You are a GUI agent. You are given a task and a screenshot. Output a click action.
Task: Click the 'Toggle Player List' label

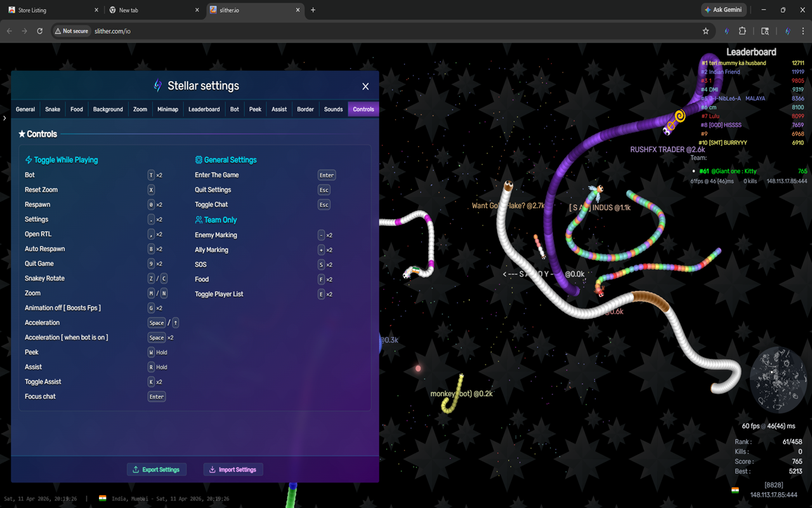[219, 294]
